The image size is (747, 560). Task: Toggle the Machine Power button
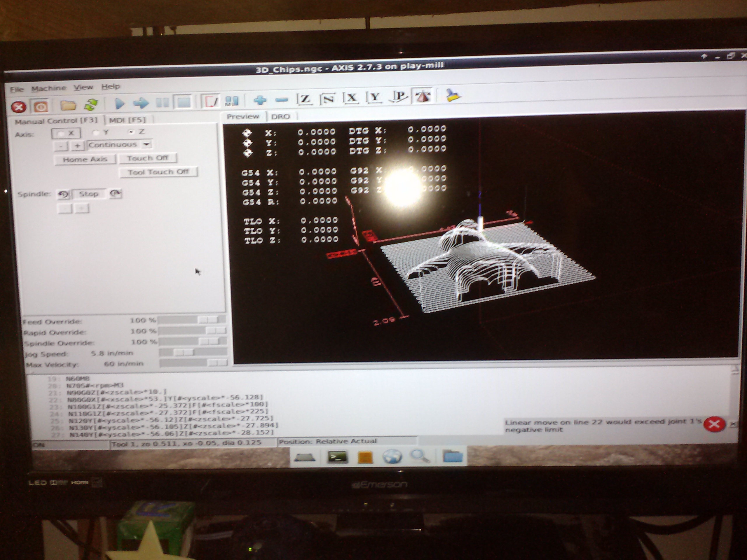tap(41, 107)
